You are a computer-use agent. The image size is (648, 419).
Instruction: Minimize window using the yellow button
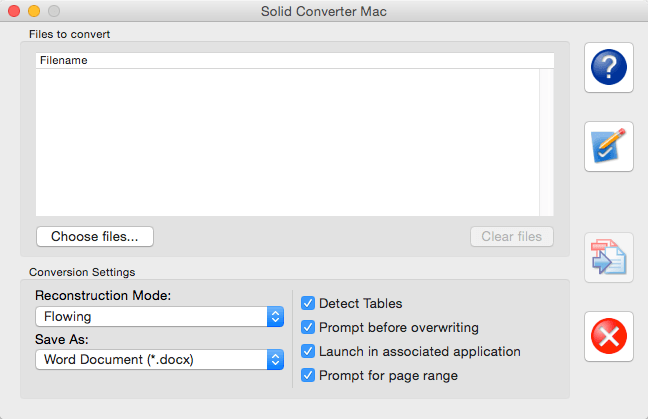34,11
